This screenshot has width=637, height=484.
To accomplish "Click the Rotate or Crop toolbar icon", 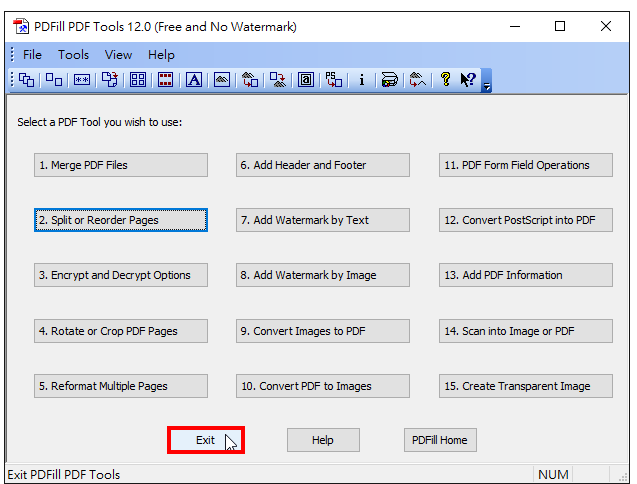I will 110,80.
